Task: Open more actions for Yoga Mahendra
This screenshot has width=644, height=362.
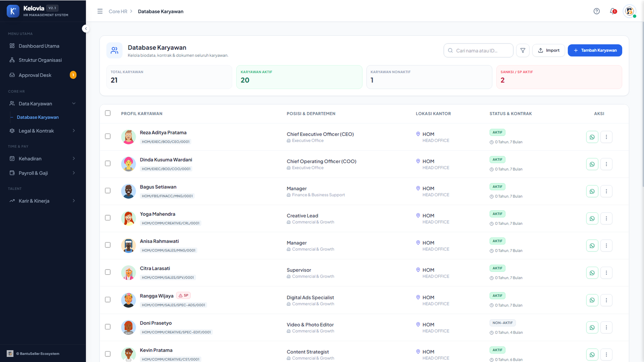Action: 606,218
